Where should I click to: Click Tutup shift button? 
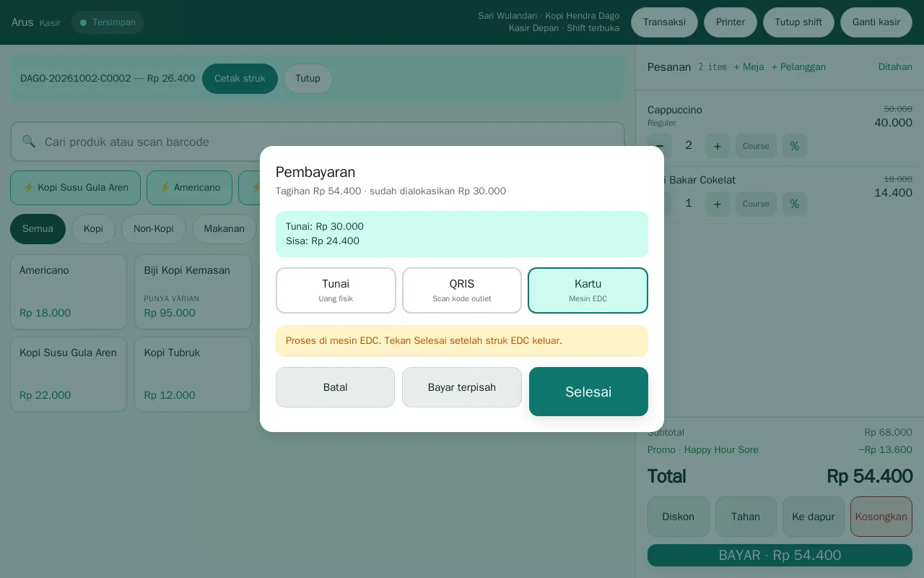pyautogui.click(x=798, y=22)
